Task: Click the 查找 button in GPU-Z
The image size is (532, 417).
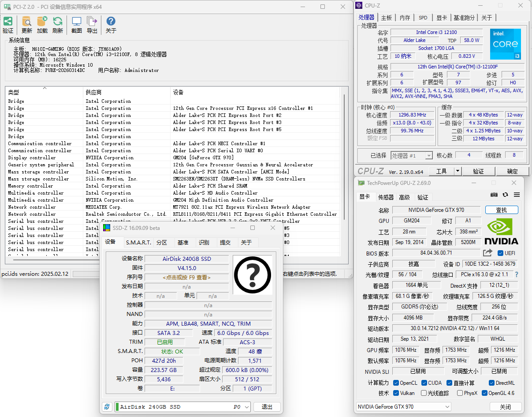Action: pos(502,210)
